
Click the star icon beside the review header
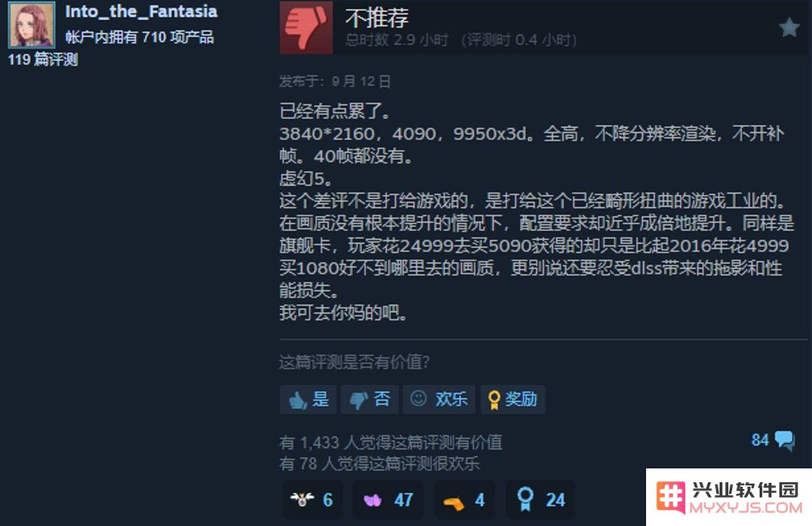pyautogui.click(x=789, y=28)
